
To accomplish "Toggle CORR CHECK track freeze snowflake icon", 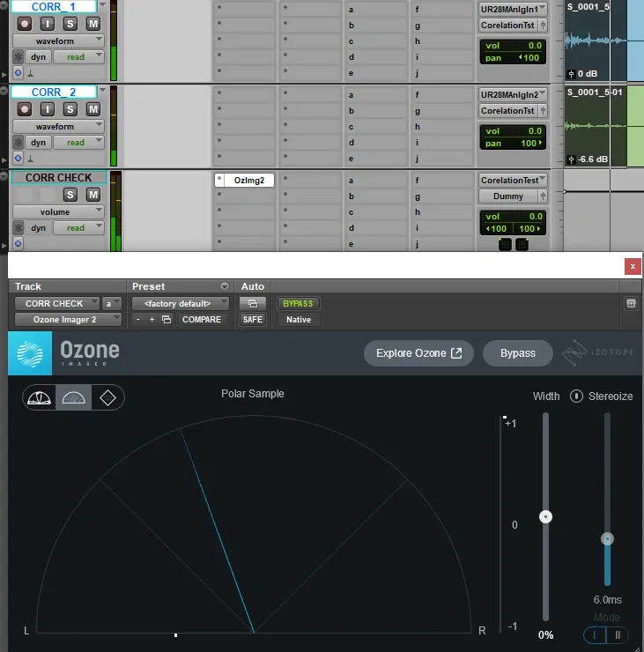I will (x=19, y=228).
